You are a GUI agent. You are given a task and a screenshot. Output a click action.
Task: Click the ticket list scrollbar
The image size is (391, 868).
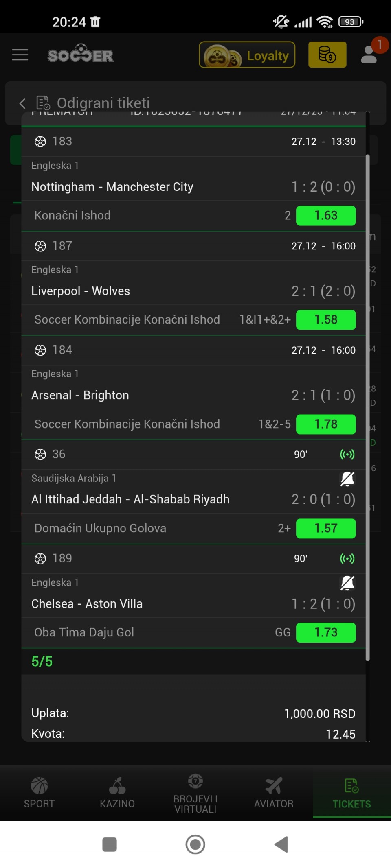[367, 407]
